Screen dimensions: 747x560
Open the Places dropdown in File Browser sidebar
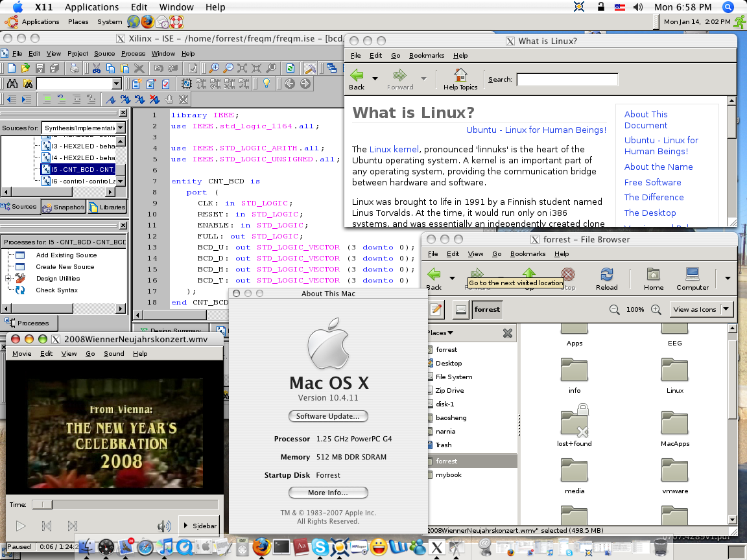coord(440,333)
